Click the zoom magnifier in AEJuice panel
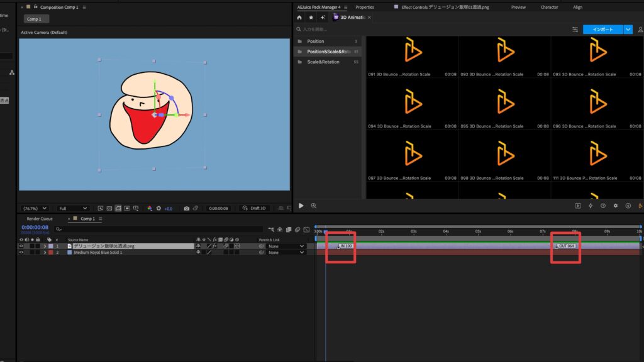The width and height of the screenshot is (644, 362). click(313, 206)
